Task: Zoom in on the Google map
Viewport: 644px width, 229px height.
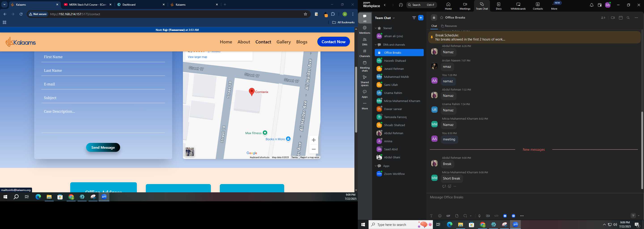Action: 314,140
